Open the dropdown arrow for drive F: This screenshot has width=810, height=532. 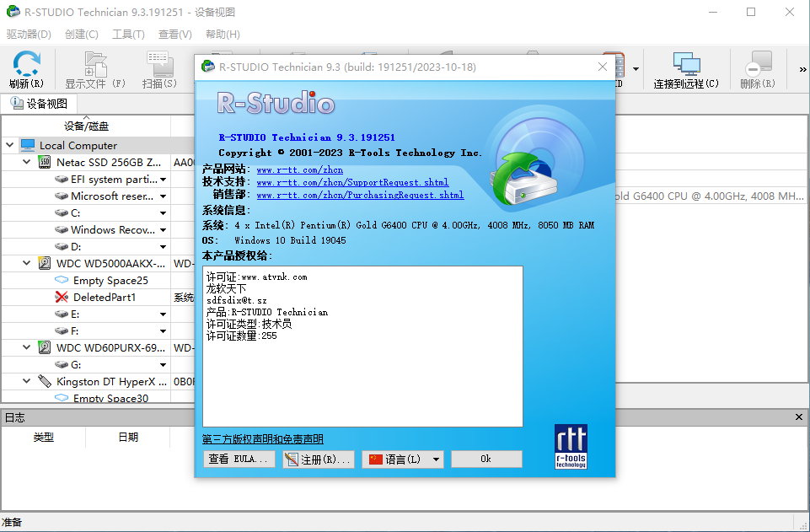tap(164, 331)
